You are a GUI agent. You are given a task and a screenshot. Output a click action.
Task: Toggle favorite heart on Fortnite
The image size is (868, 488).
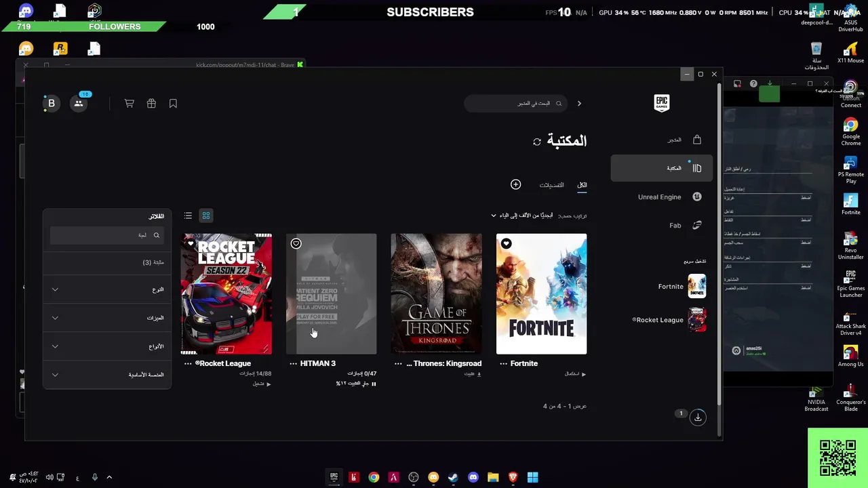tap(506, 243)
